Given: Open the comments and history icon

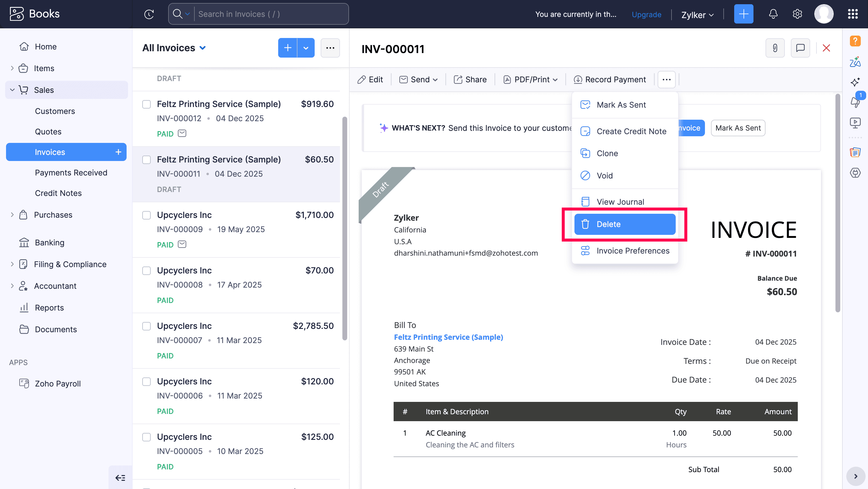Looking at the screenshot, I should (x=800, y=48).
